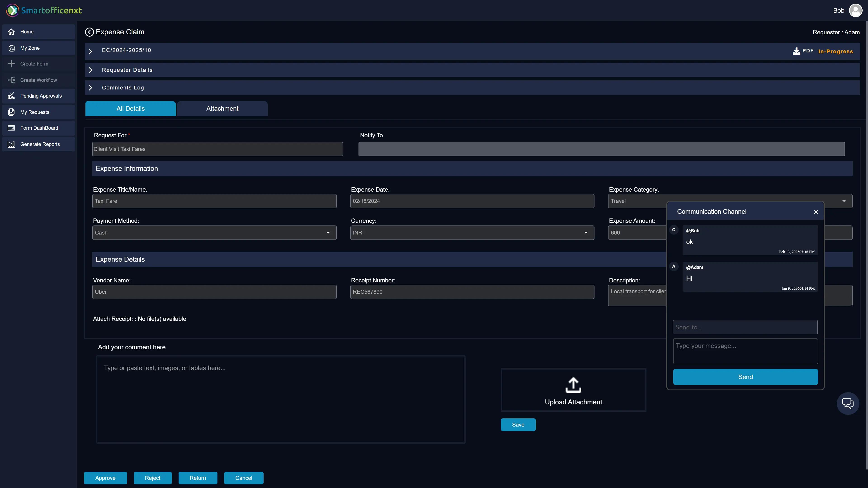Select the All Details tab
The image size is (868, 488).
coord(130,108)
